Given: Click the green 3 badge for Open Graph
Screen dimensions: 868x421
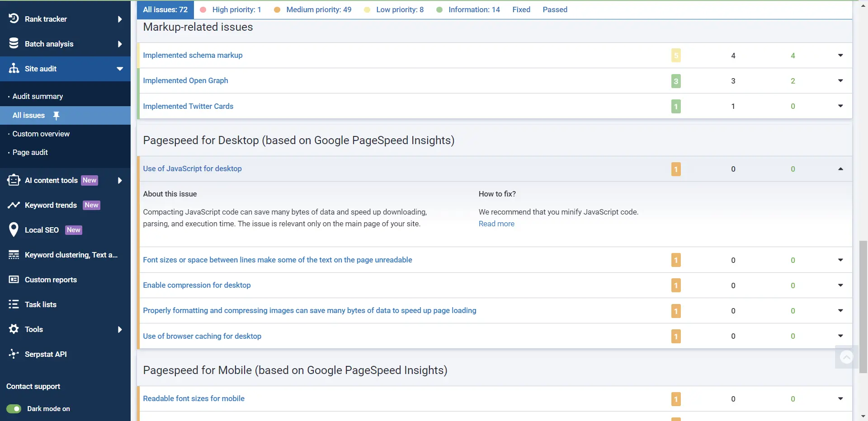Looking at the screenshot, I should click(676, 81).
